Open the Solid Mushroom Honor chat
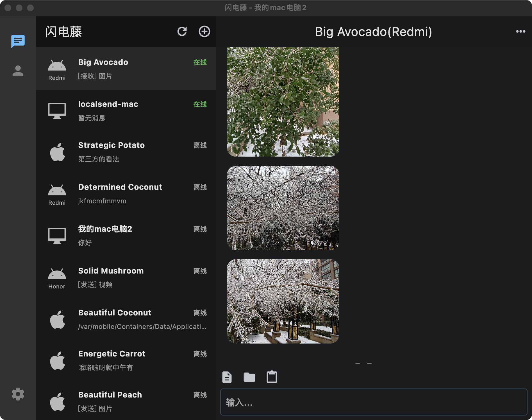Image resolution: width=532 pixels, height=420 pixels. (126, 277)
